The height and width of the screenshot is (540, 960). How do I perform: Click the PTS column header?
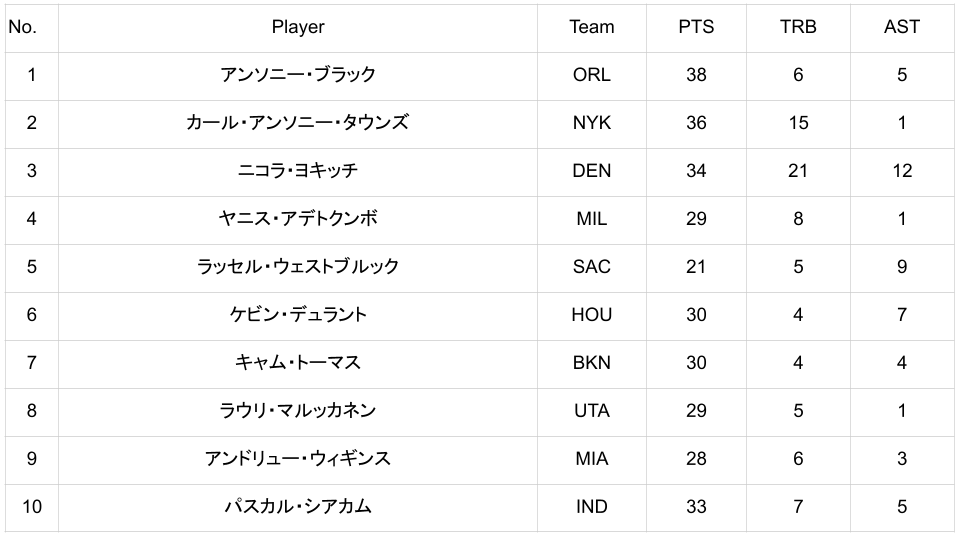tap(696, 27)
